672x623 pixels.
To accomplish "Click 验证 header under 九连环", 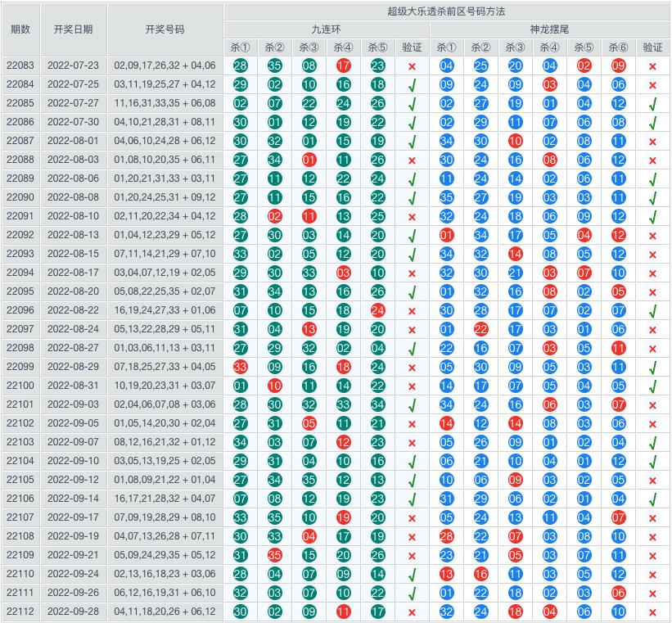I will click(x=413, y=47).
